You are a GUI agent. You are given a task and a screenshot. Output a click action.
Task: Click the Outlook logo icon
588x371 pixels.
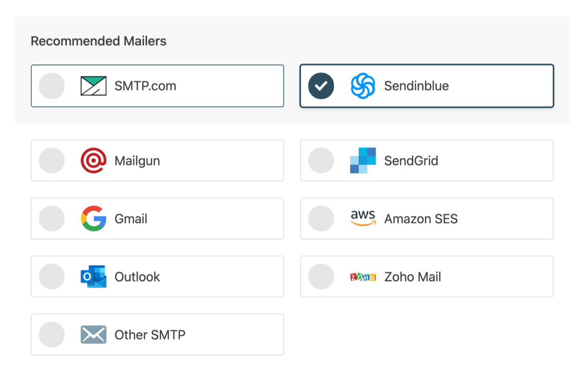click(x=94, y=276)
